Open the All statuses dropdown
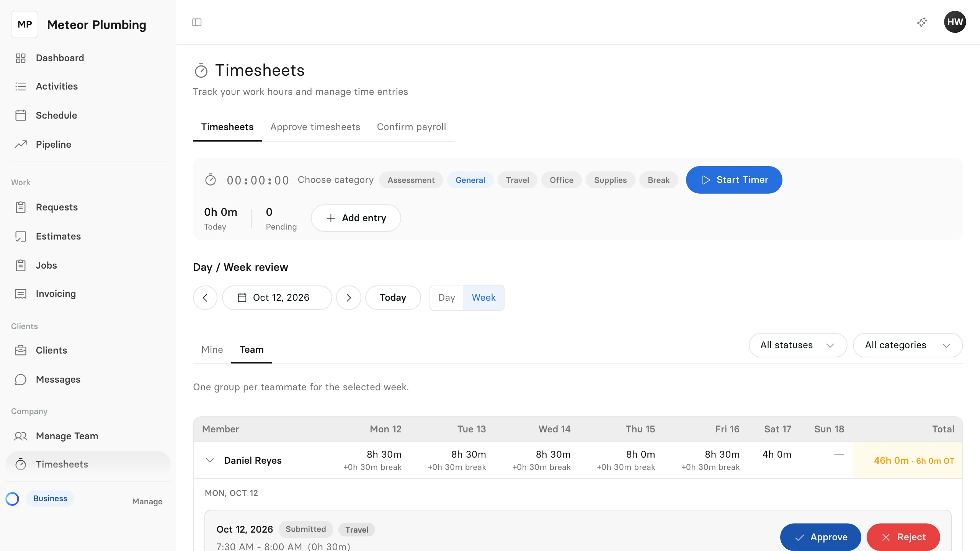980x551 pixels. [798, 345]
